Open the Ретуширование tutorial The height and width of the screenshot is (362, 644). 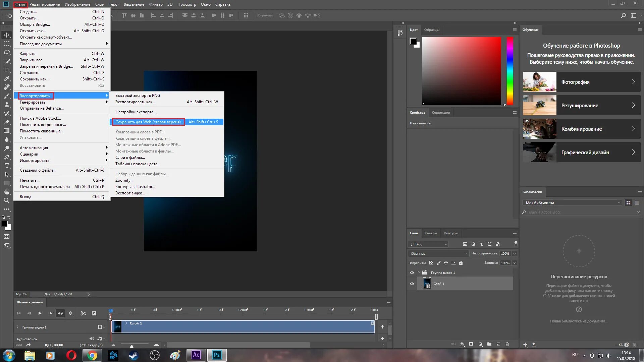(582, 105)
